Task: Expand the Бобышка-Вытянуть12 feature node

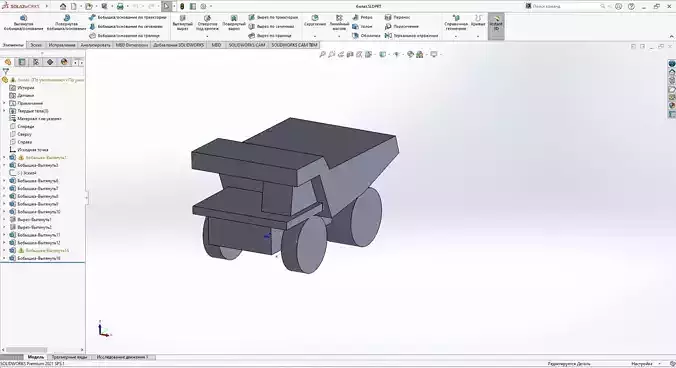Action: tap(4, 243)
